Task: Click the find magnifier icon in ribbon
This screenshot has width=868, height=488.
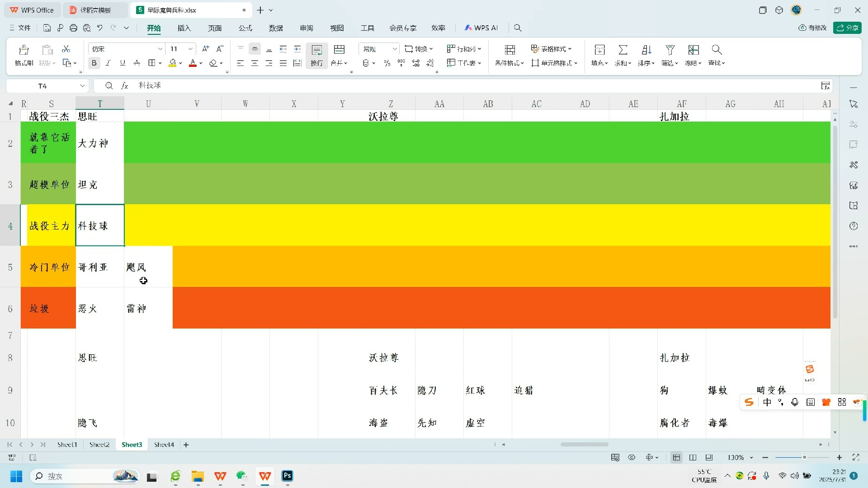Action: point(716,50)
